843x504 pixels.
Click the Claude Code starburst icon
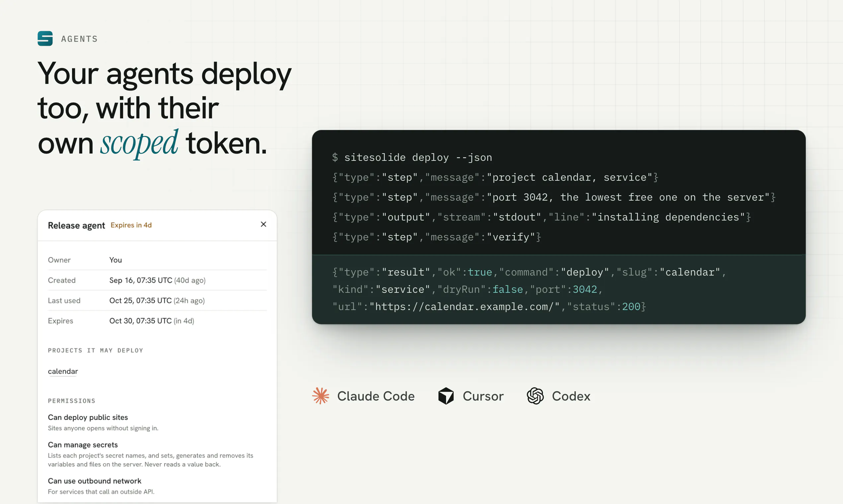pos(321,396)
